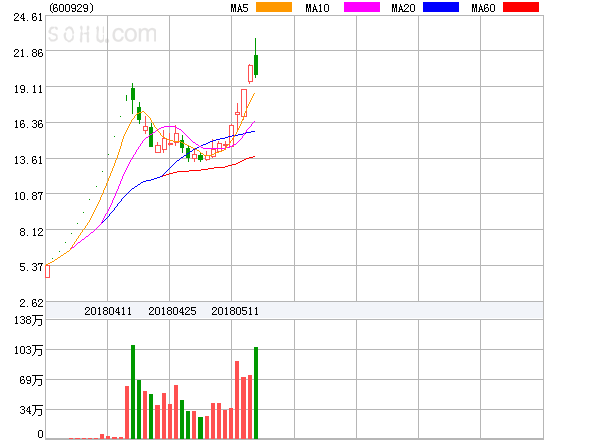Select the stock code (600929) label
Image resolution: width=600 pixels, height=440 pixels.
point(71,8)
